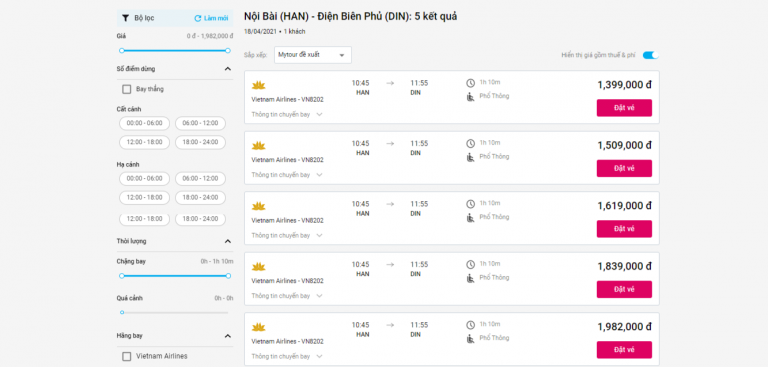This screenshot has width=768, height=367.
Task: Click the seat class icon on the 1,619,000 đ flight
Action: (471, 218)
